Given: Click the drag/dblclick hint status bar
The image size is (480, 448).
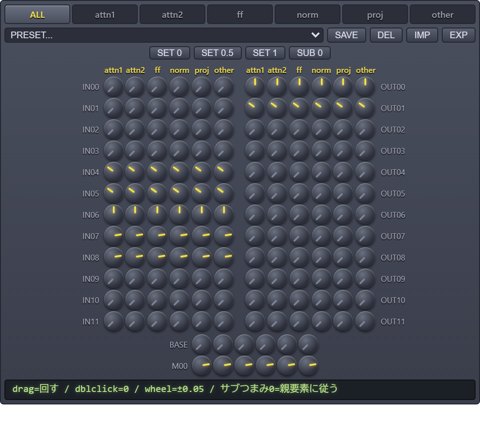Looking at the screenshot, I should coord(240,389).
